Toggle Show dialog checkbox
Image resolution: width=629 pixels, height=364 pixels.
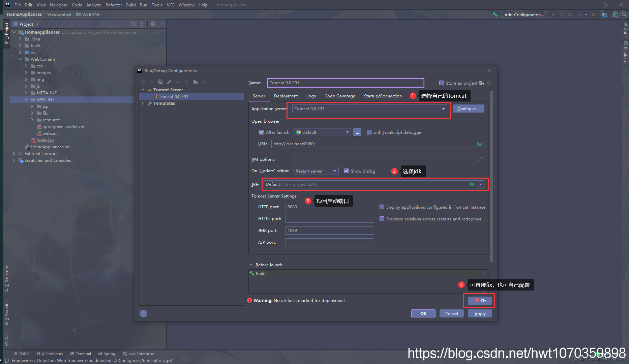point(347,171)
